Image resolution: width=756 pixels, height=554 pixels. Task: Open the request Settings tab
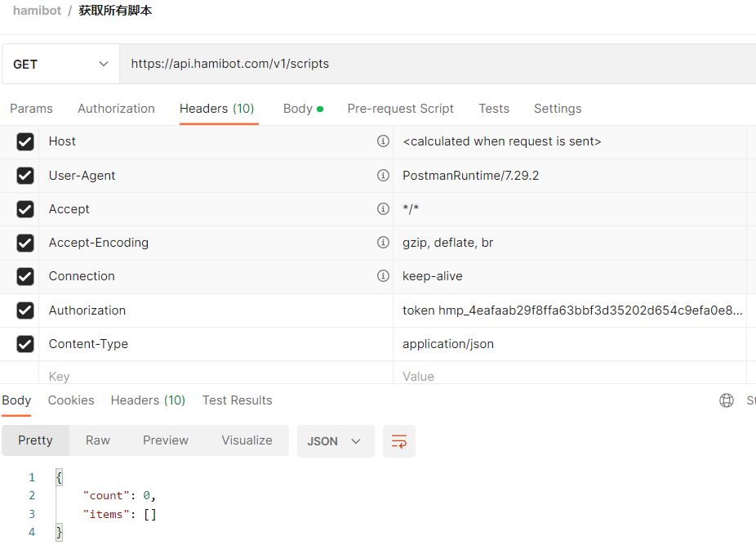pos(557,108)
